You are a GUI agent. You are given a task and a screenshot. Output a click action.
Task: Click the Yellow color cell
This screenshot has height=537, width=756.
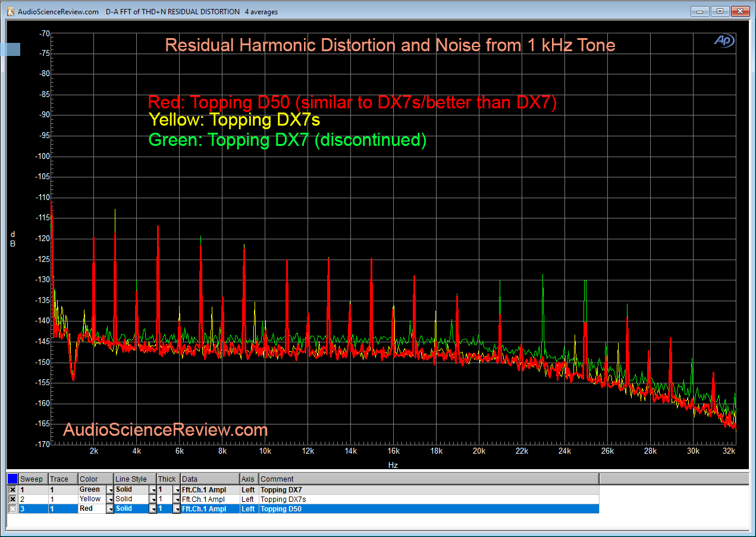coord(92,499)
